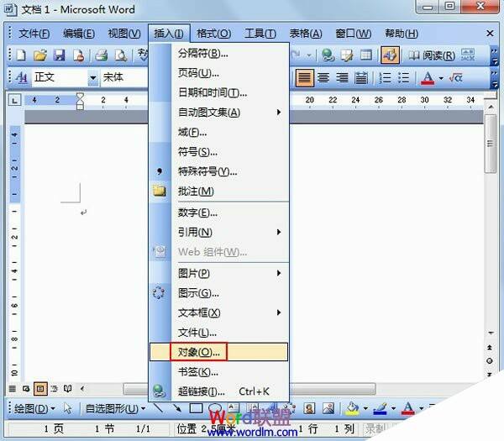Toggle justified alignment highlighted button
This screenshot has width=504, height=441.
304,77
